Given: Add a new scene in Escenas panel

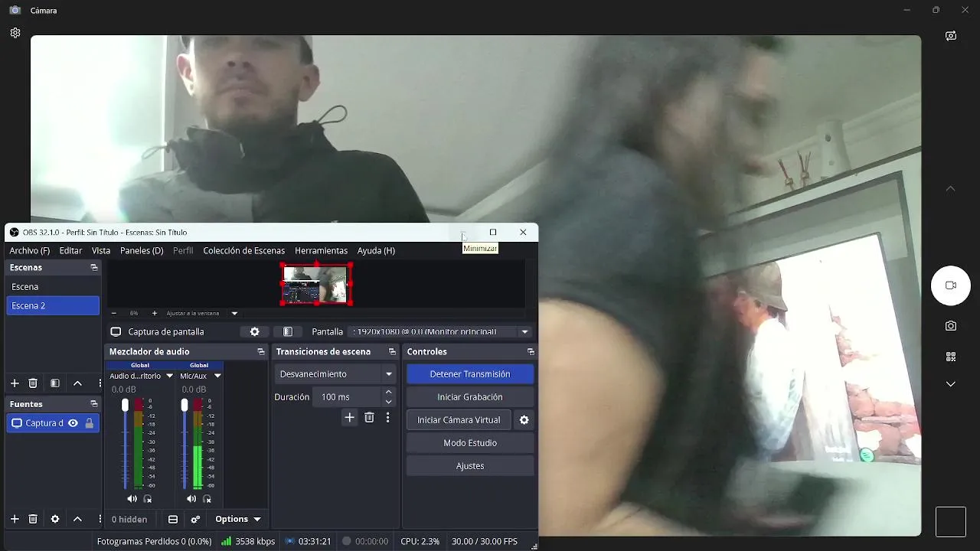Looking at the screenshot, I should (15, 383).
